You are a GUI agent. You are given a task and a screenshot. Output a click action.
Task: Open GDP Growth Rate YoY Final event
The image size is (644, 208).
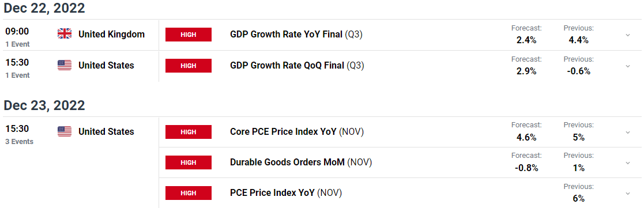click(297, 35)
